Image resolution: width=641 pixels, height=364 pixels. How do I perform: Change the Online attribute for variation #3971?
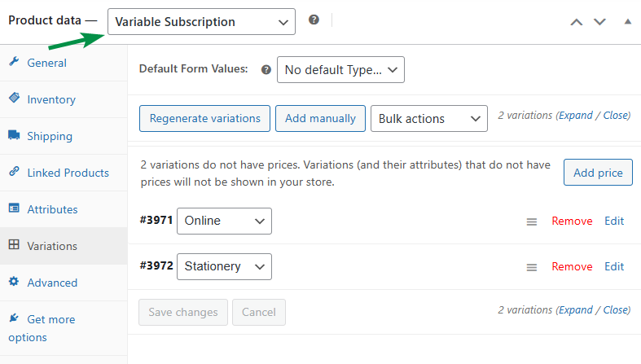point(224,221)
